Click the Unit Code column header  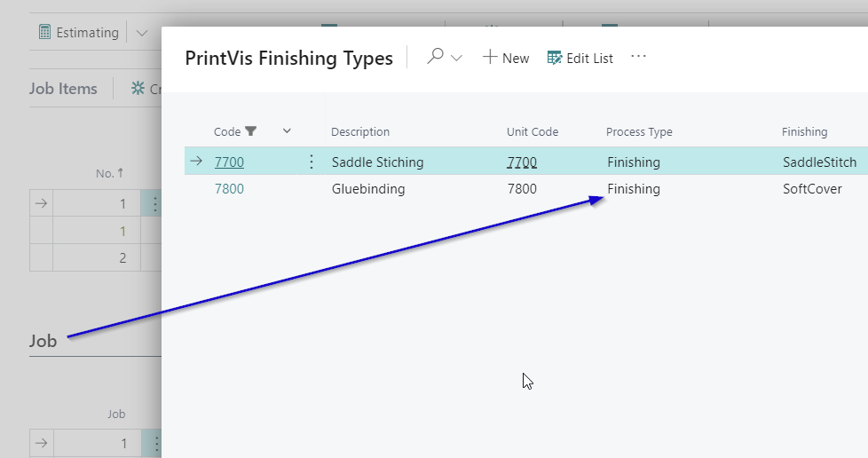533,131
